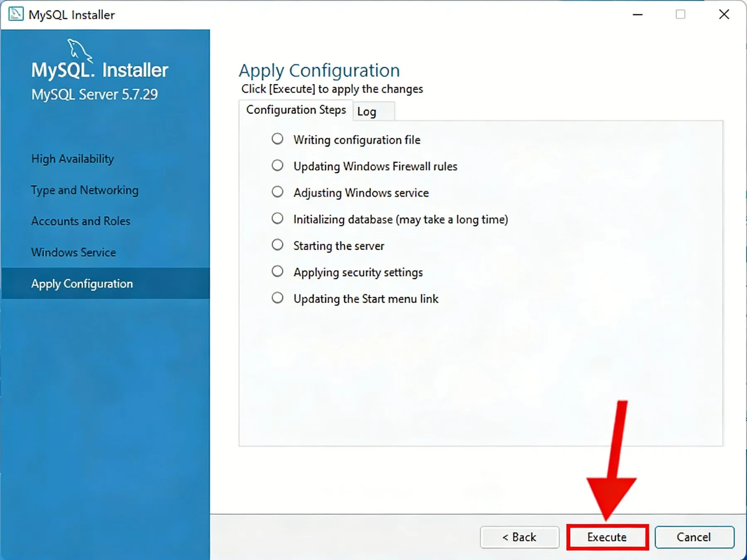Click the Starting the server step indicator
The height and width of the screenshot is (560, 747).
pos(277,245)
